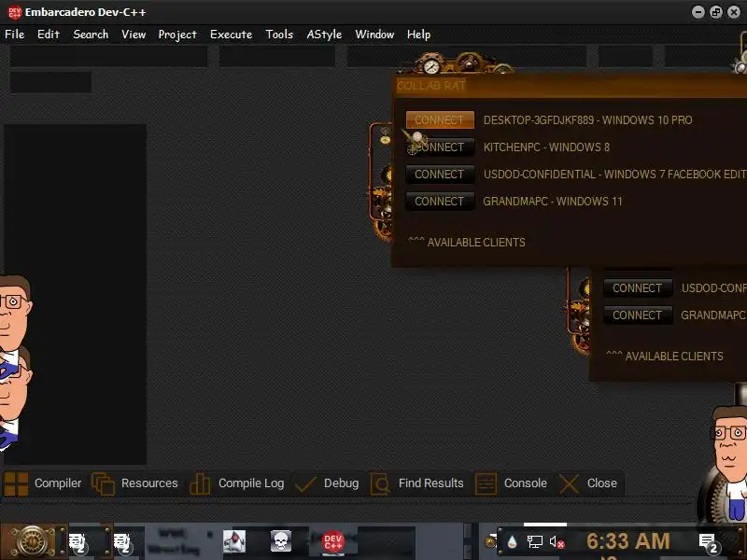The image size is (747, 560).
Task: Click CONNECT for USDOD-CONF in background window
Action: (x=638, y=288)
